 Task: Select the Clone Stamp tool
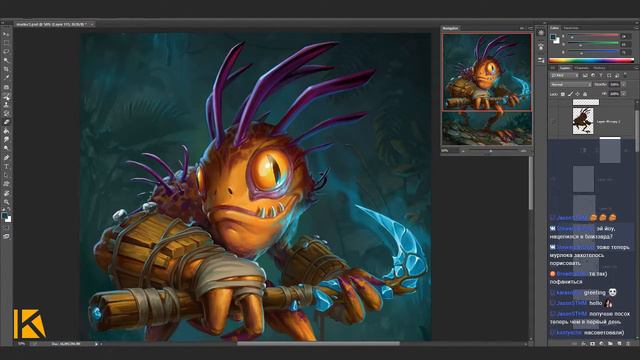[x=6, y=104]
